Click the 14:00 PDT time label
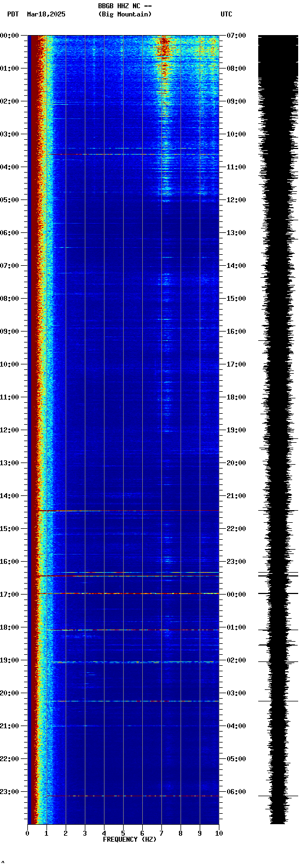The width and height of the screenshot is (302, 868). 9,496
